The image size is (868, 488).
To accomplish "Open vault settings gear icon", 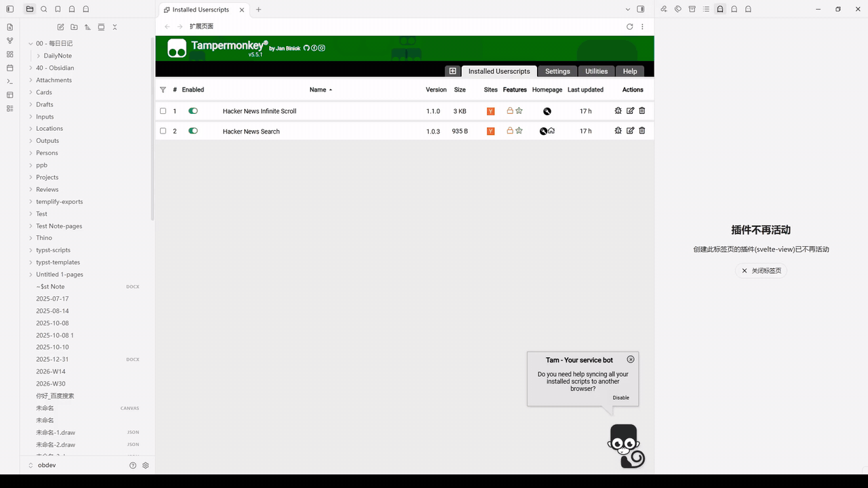I will [145, 466].
